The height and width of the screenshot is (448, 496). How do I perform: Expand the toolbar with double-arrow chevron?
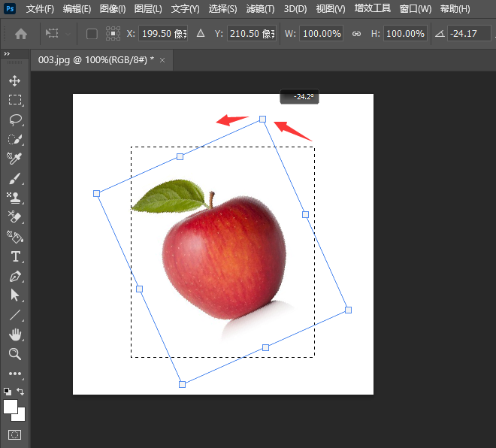pos(7,54)
